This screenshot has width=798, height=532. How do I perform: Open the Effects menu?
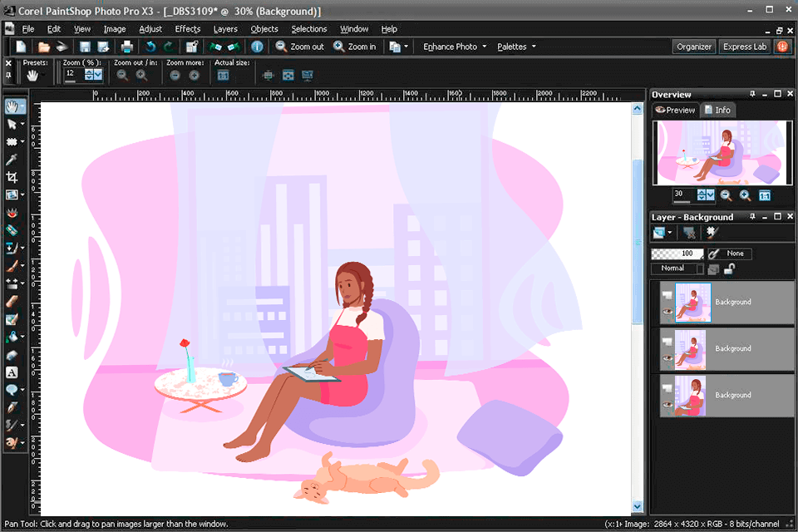coord(188,29)
